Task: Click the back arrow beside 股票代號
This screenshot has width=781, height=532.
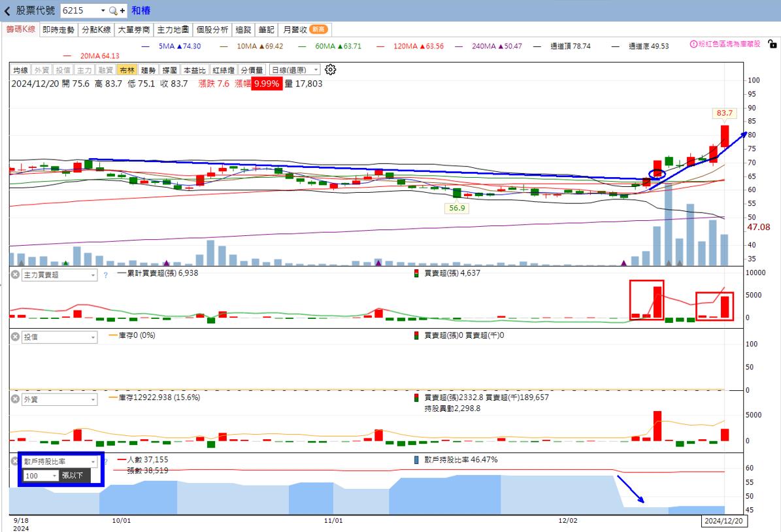Action: [7, 11]
